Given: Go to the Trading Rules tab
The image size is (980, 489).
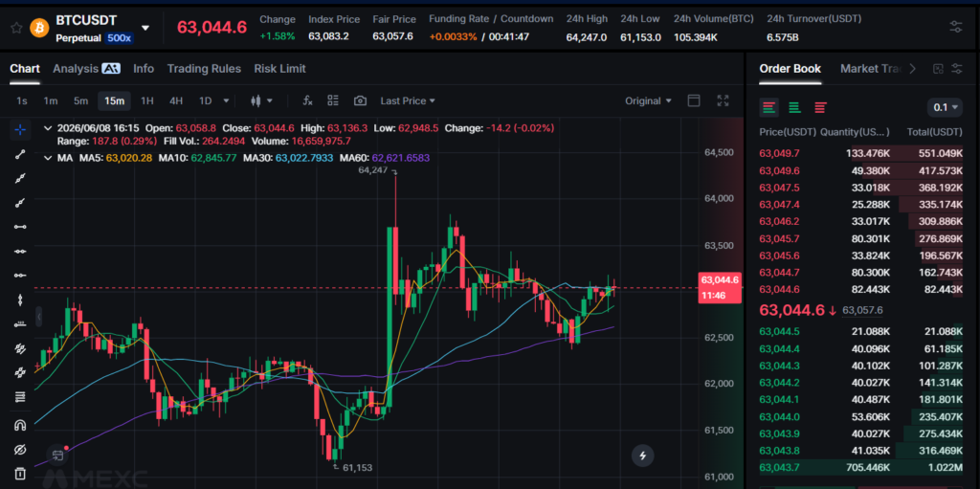Looking at the screenshot, I should [204, 69].
